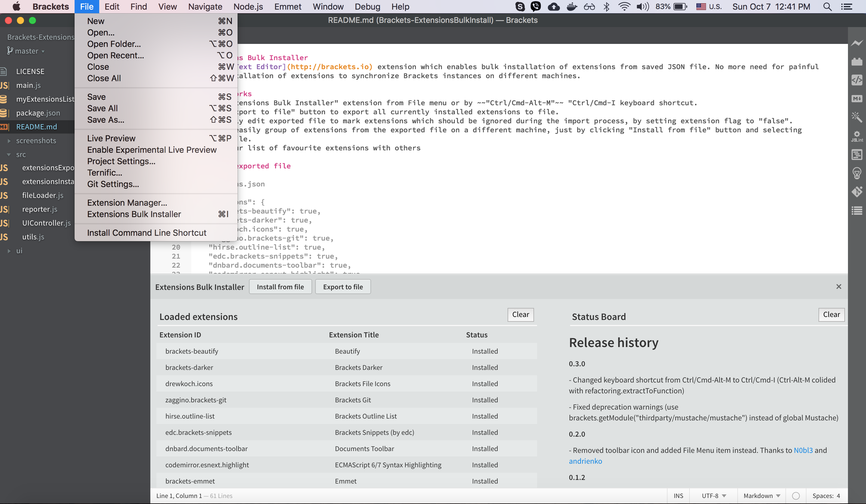Clear the Loaded extensions list
This screenshot has height=504, width=866.
[x=520, y=315]
